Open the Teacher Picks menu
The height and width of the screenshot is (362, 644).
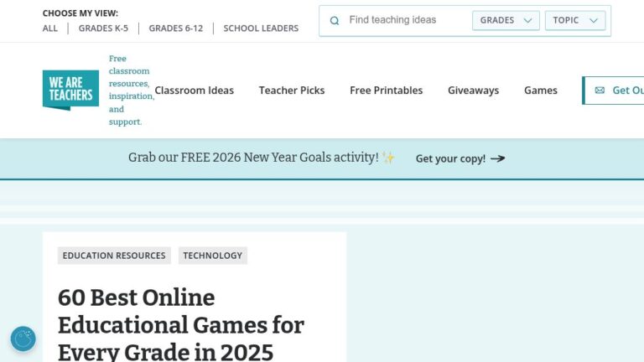(292, 90)
